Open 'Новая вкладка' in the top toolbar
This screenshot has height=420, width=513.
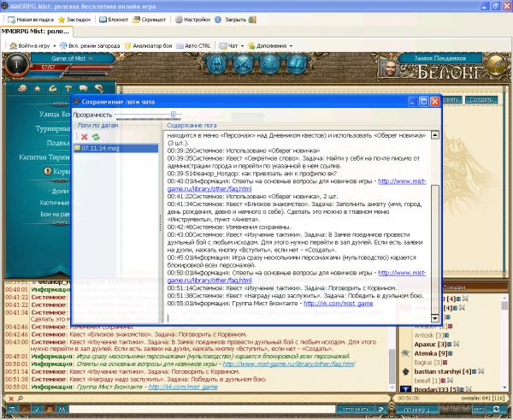point(31,20)
